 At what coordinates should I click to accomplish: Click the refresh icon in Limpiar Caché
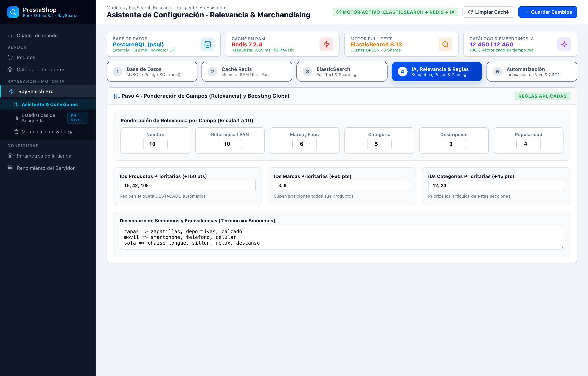coord(470,12)
